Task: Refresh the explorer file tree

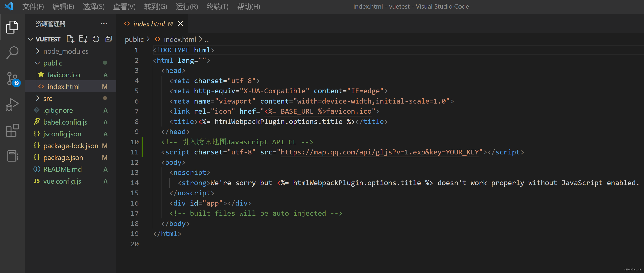Action: pyautogui.click(x=96, y=39)
